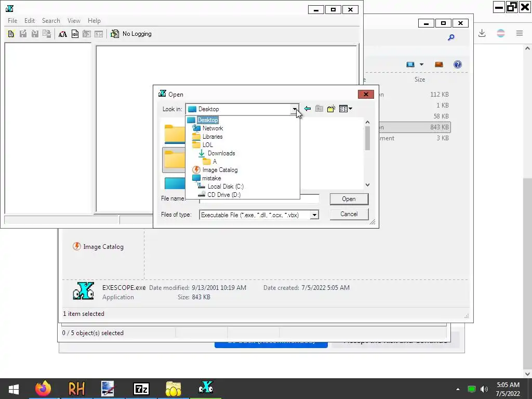Select Downloads in the Look in list
Image resolution: width=532 pixels, height=399 pixels.
(x=221, y=153)
